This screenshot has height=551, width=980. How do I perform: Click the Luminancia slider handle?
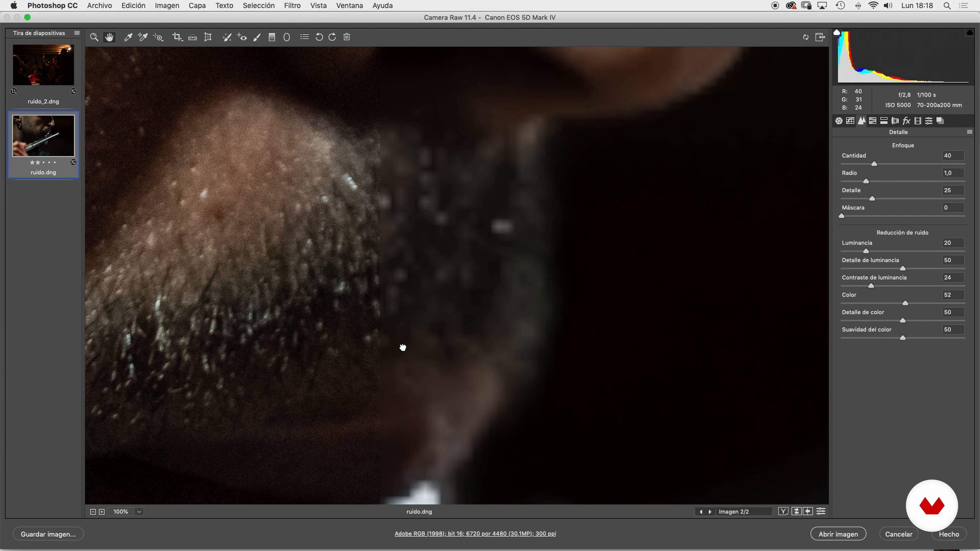pyautogui.click(x=866, y=251)
